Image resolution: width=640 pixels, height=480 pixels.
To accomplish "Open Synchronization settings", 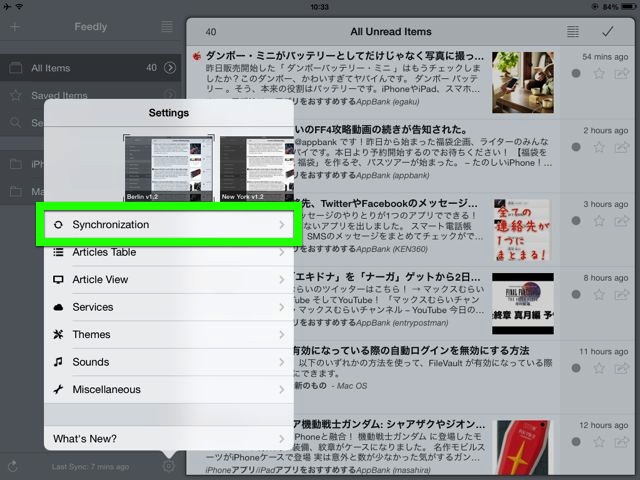I will pos(169,224).
